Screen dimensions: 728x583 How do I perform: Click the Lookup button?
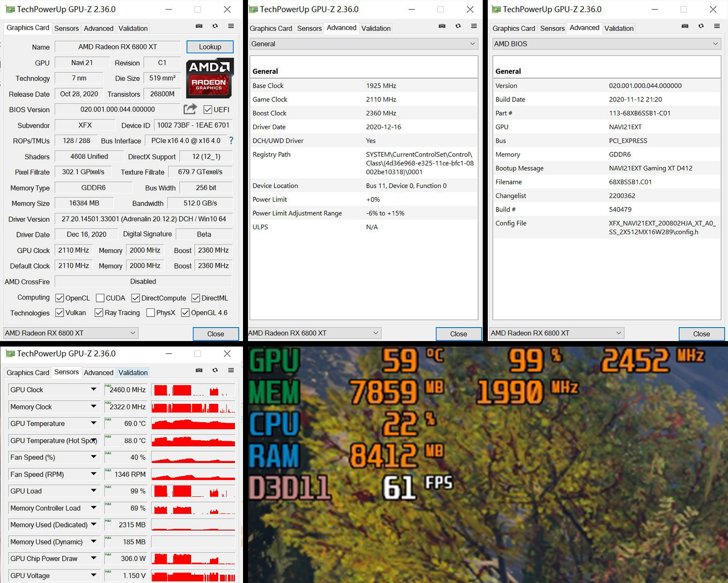pyautogui.click(x=210, y=47)
